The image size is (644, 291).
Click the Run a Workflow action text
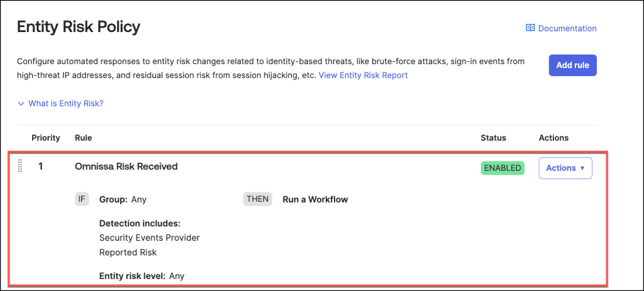315,199
